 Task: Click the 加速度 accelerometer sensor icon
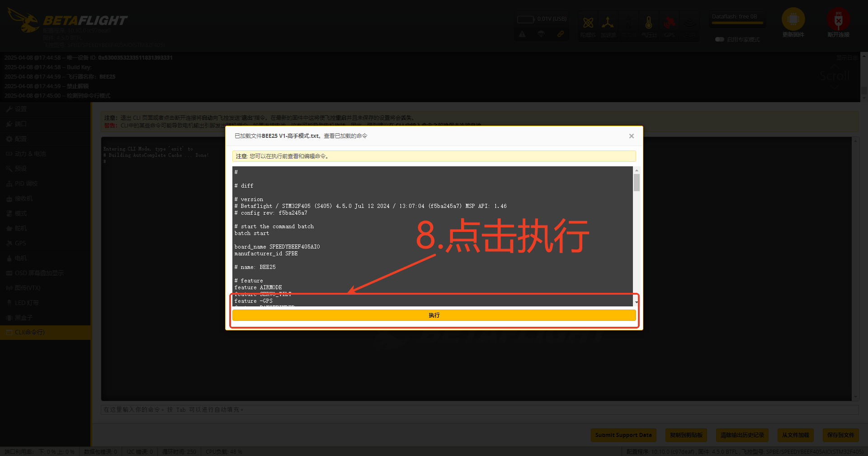[x=608, y=26]
